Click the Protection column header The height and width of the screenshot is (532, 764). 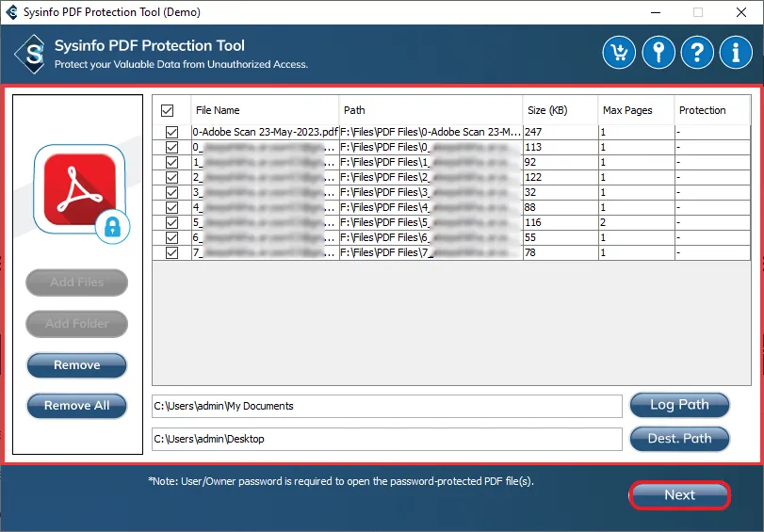pyautogui.click(x=712, y=110)
